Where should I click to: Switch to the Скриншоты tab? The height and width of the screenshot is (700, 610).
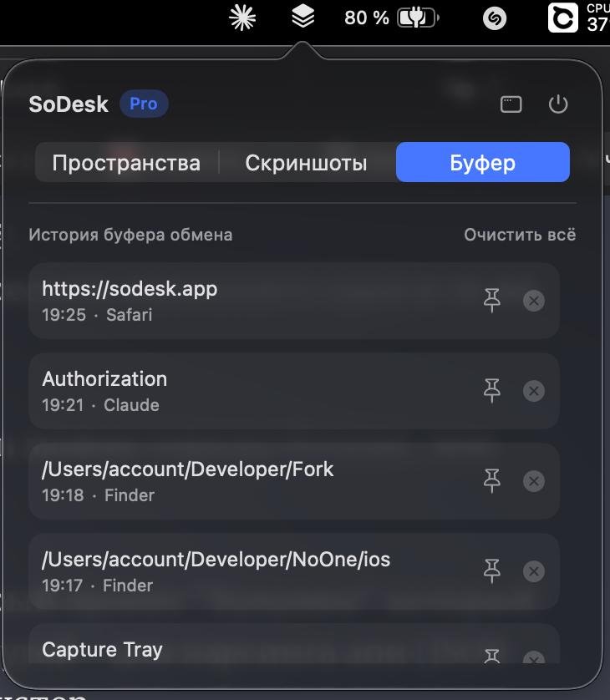[307, 163]
